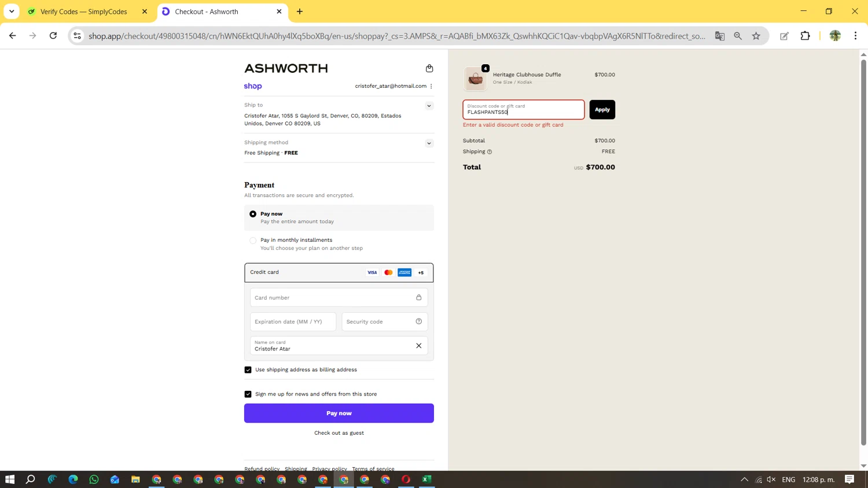The width and height of the screenshot is (868, 488).
Task: Click the Discount code or gift card field
Action: click(x=524, y=109)
